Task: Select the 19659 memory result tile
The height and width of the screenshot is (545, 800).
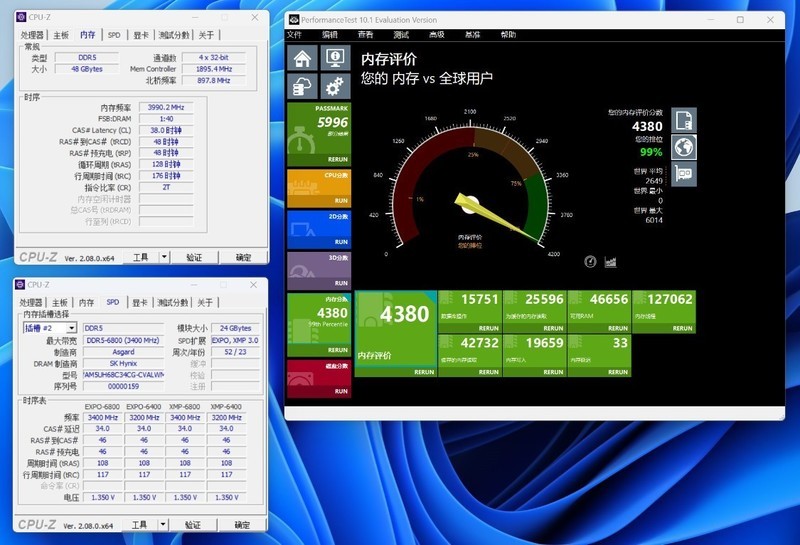Action: pyautogui.click(x=534, y=356)
